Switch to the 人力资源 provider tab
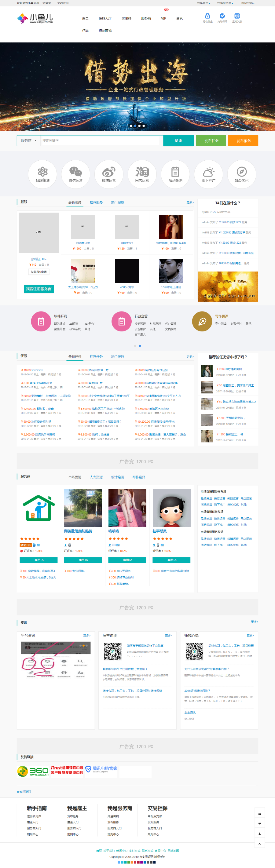Viewport: 275px width, 868px height. [x=96, y=477]
